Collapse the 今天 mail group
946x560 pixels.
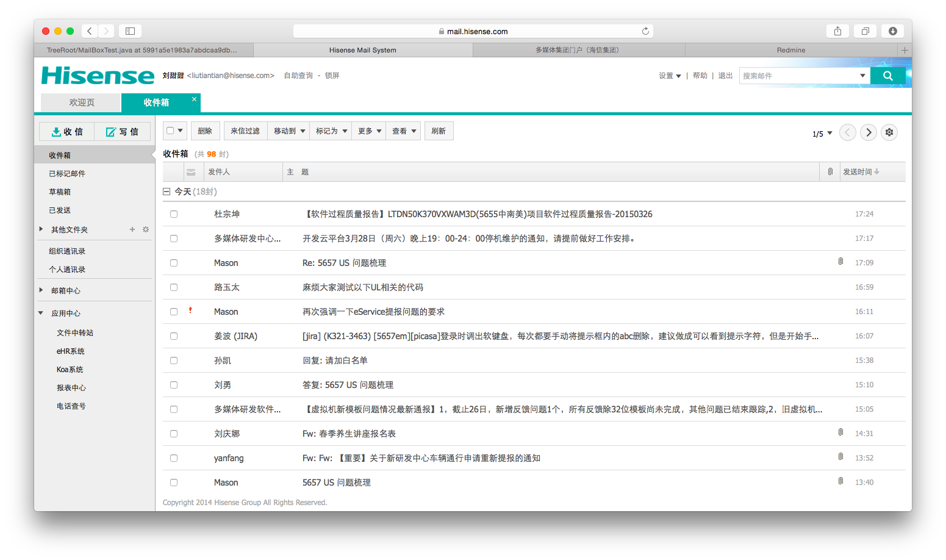pyautogui.click(x=167, y=192)
